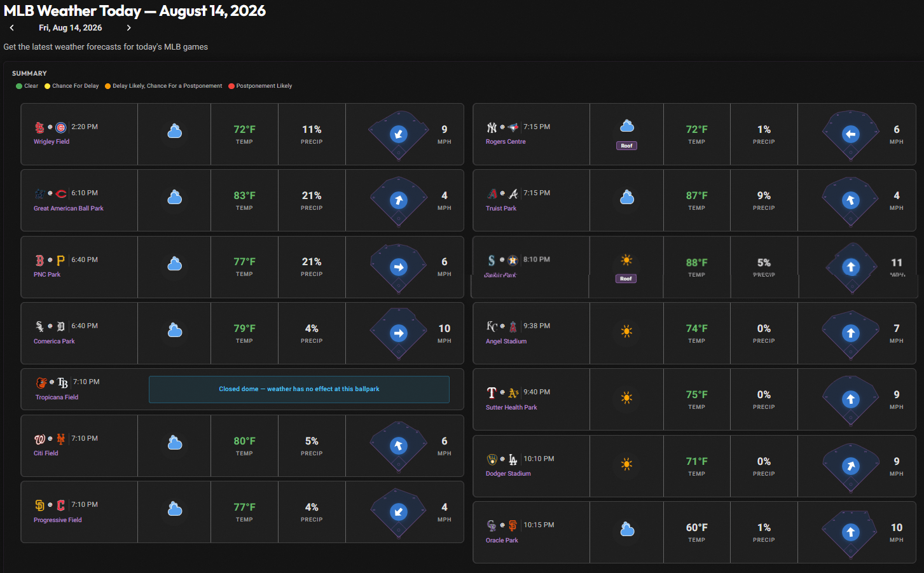
Task: Click the Roof badge under Rogers Centre weather
Action: pyautogui.click(x=627, y=146)
